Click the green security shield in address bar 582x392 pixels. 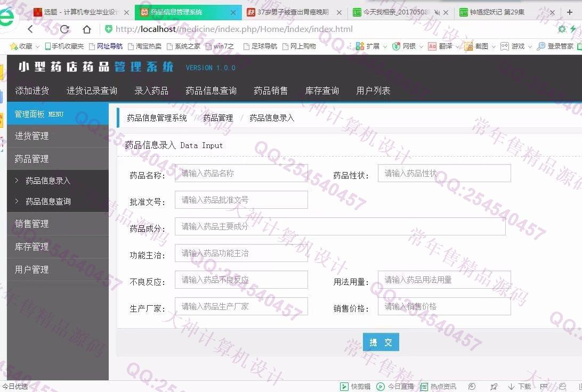click(109, 29)
